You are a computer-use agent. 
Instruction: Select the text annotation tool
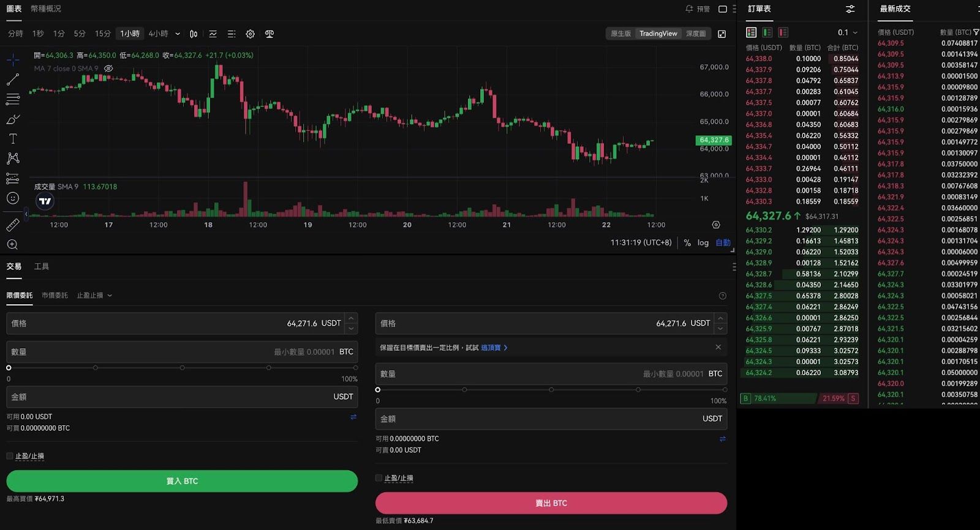click(13, 139)
